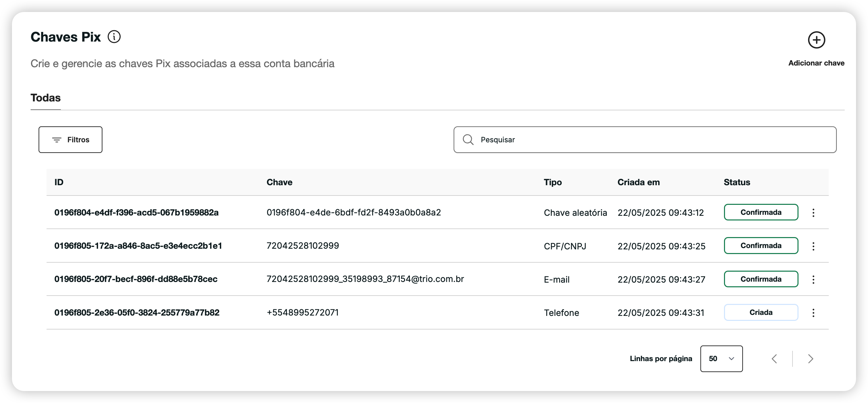Viewport: 868px width, 403px height.
Task: Select the Todas tab
Action: coord(46,98)
